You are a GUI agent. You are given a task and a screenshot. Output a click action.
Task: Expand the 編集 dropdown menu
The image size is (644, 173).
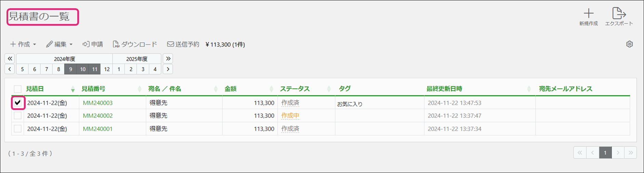pos(60,44)
